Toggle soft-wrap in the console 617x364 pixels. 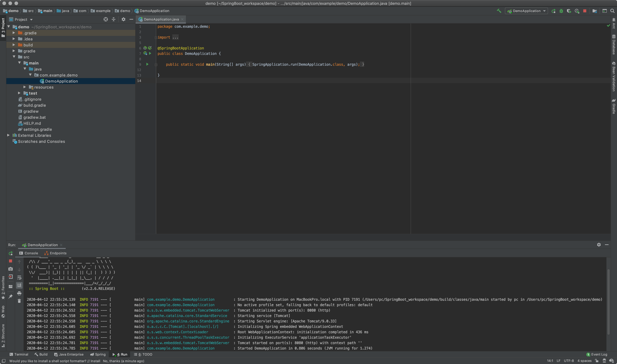(x=19, y=278)
